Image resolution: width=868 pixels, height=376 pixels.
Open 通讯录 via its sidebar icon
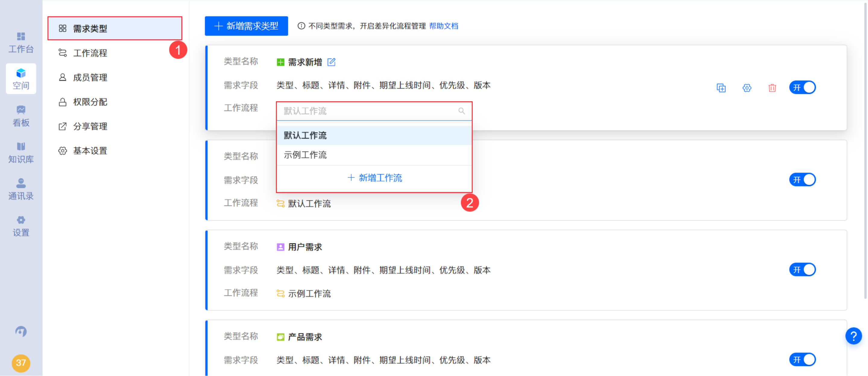(21, 189)
